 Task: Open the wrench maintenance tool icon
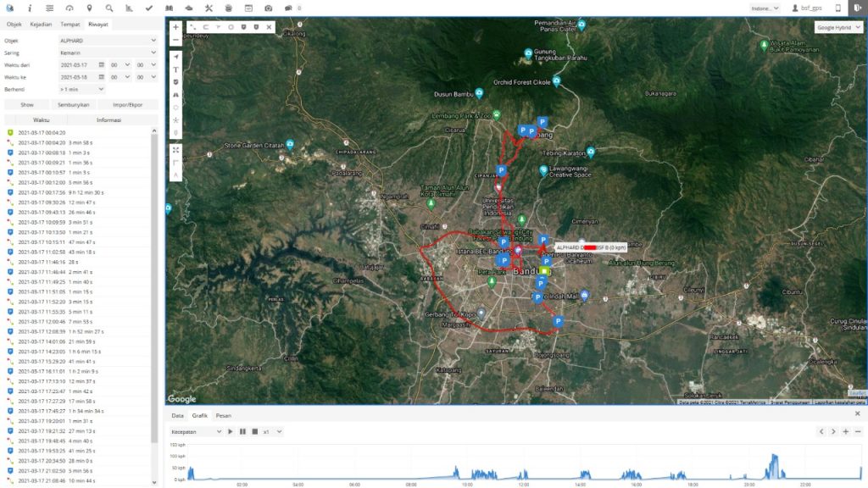(x=209, y=8)
